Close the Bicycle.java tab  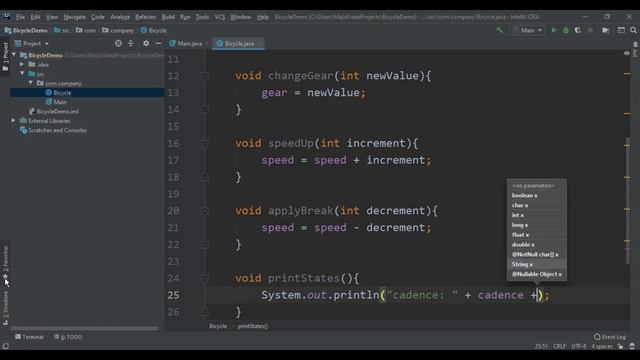pos(259,43)
